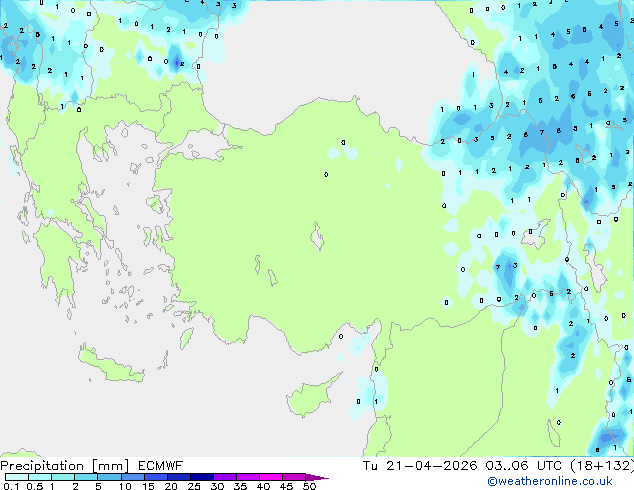Click the 20–25 mm dark blue legend box
634x490 pixels.
point(178,477)
